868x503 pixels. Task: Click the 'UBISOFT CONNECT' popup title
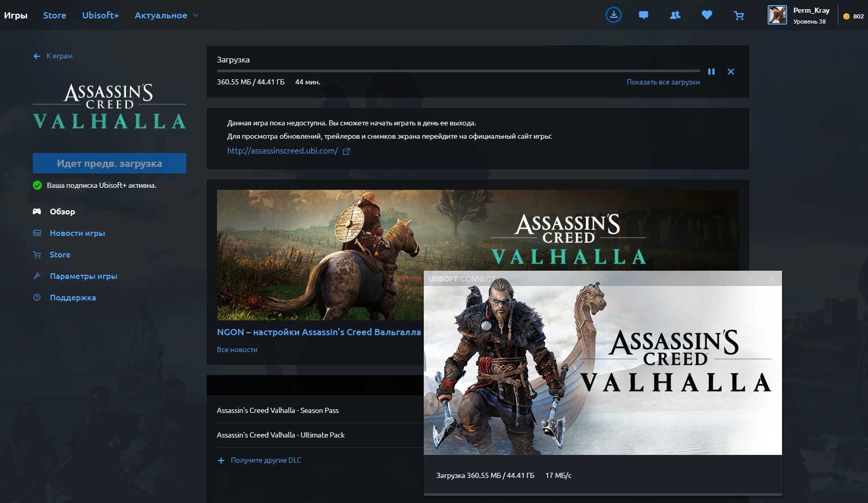462,279
